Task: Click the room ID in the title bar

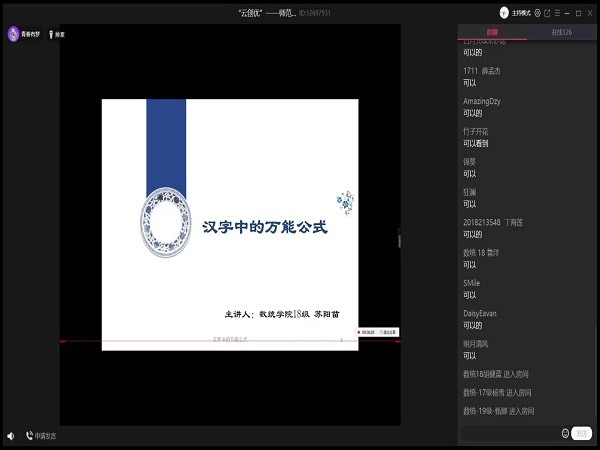Action: point(315,12)
